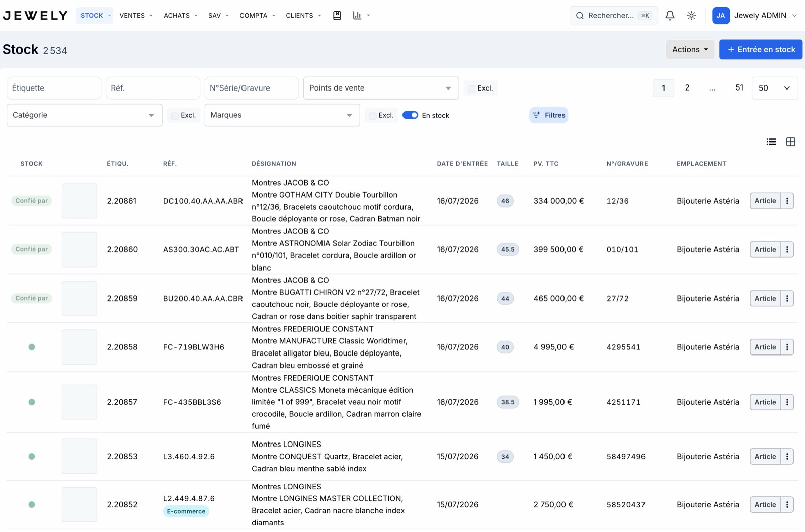Open the COMPTA menu

(257, 16)
